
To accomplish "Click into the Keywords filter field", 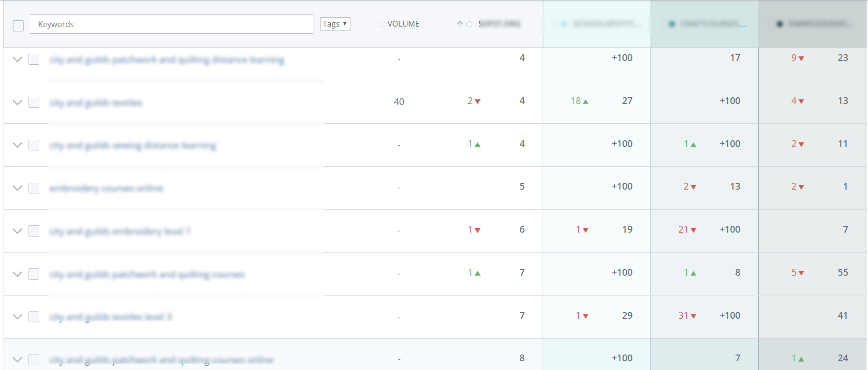I will pyautogui.click(x=172, y=24).
